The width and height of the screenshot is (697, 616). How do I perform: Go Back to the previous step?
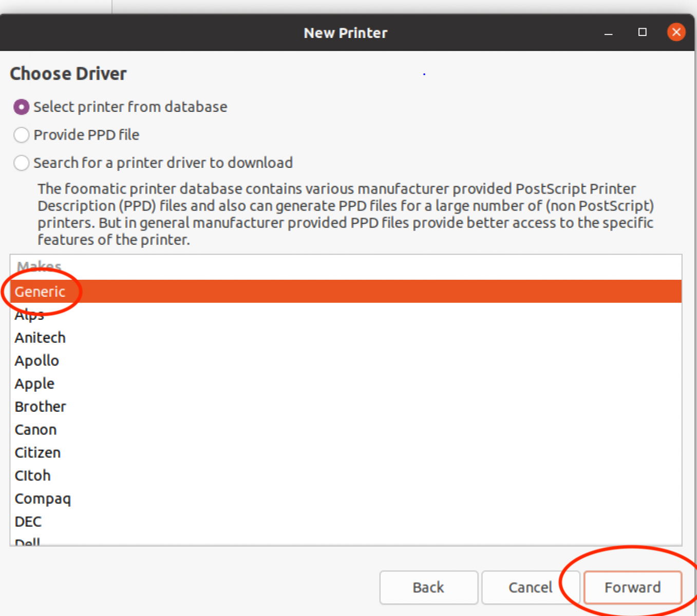pyautogui.click(x=428, y=587)
